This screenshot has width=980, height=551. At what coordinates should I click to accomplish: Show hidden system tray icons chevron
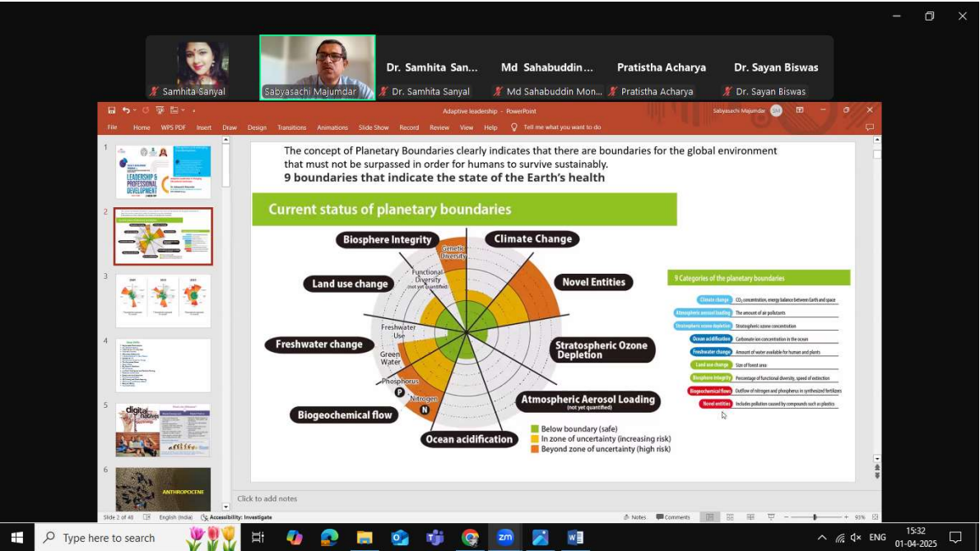(822, 537)
